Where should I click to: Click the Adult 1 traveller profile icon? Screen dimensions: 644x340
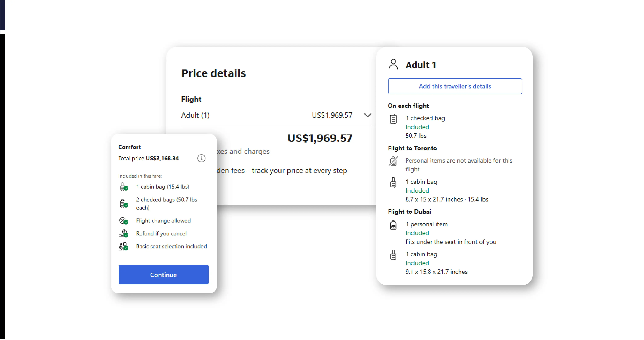click(x=393, y=64)
